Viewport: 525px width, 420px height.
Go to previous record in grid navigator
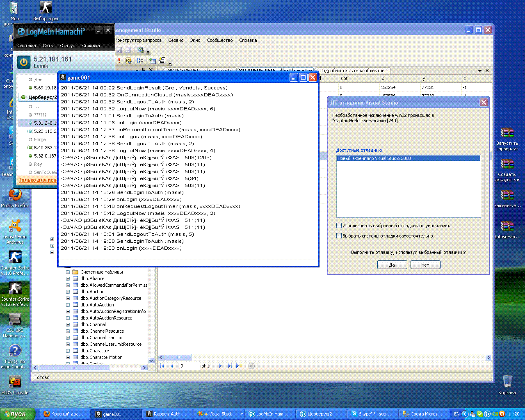172,366
